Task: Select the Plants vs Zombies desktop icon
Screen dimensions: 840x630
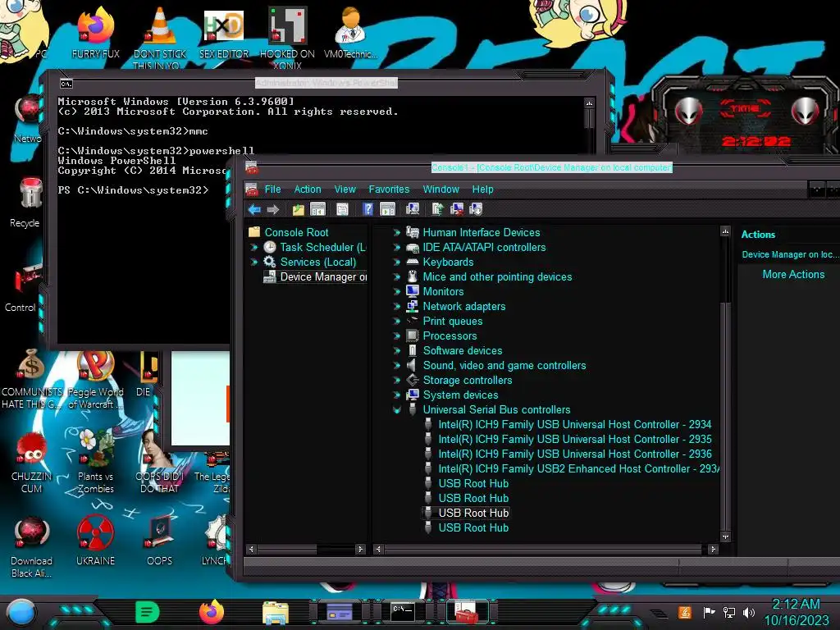Action: pyautogui.click(x=95, y=462)
